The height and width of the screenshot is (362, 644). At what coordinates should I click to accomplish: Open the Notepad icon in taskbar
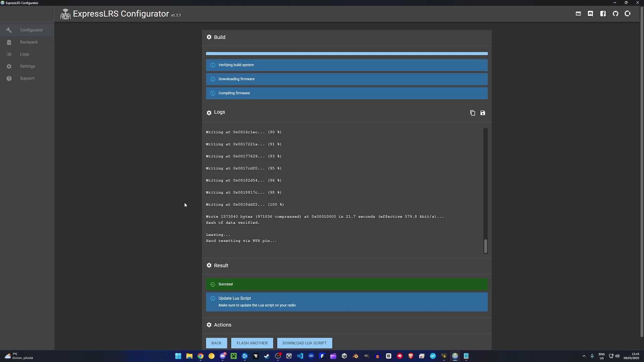click(466, 356)
